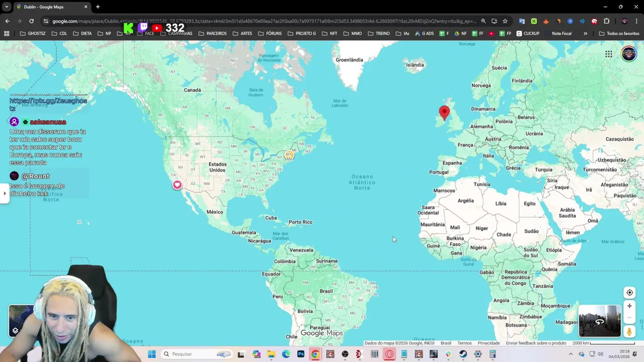Open the Privacidade footer link
The width and height of the screenshot is (644, 362).
click(x=489, y=343)
